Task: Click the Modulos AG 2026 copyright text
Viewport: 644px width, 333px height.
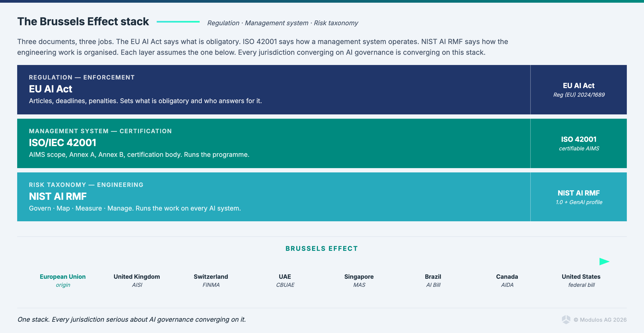Action: coord(600,320)
